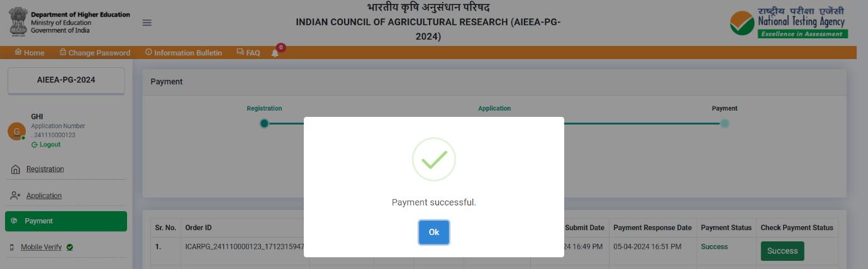Viewport: 868px width, 269px height.
Task: Open the Information Bulletin menu item
Action: click(x=183, y=53)
